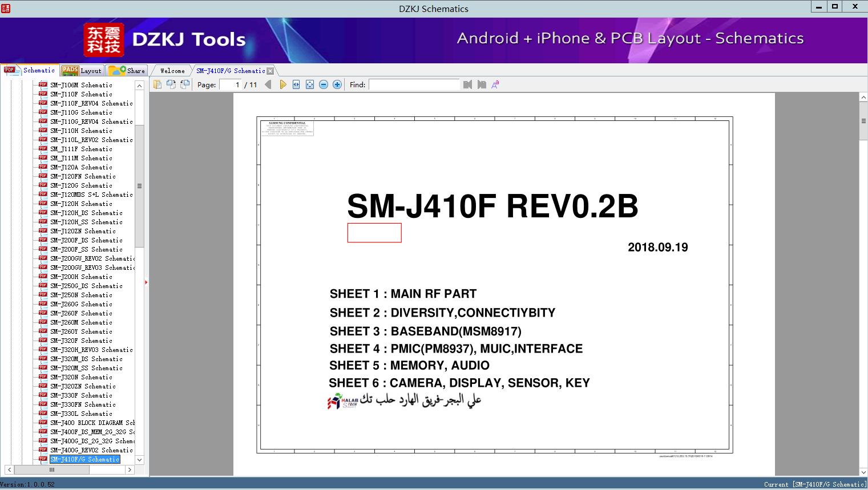
Task: Open the Share tab
Action: [127, 71]
